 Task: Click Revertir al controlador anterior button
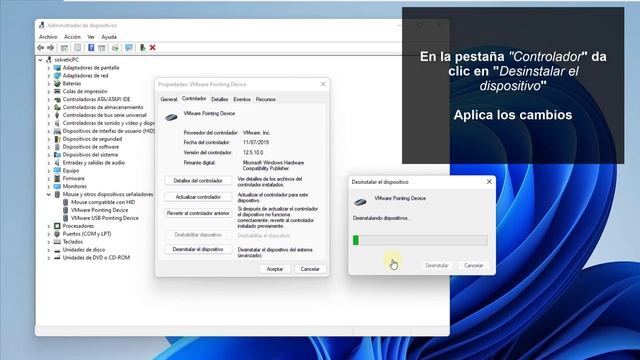198,213
